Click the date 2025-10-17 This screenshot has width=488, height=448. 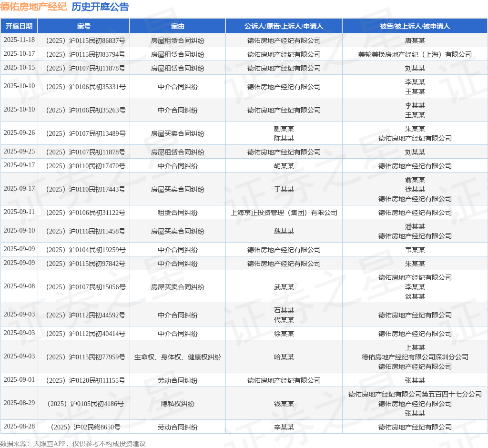[x=19, y=54]
